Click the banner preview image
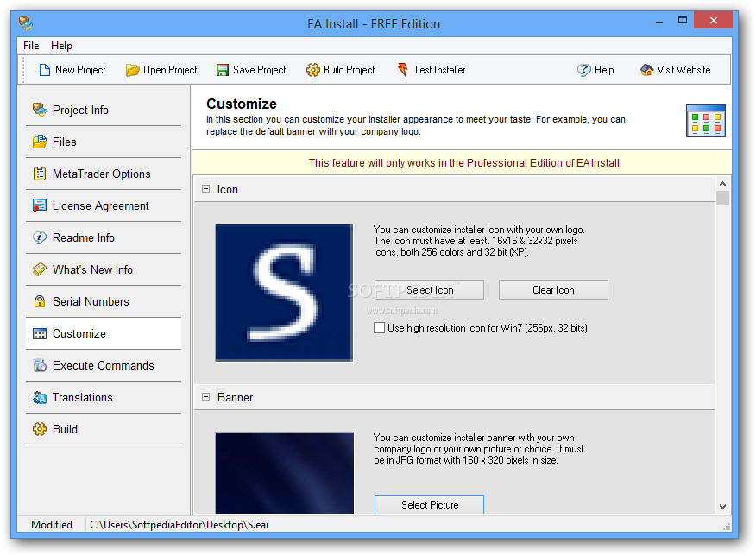This screenshot has width=756, height=556. [284, 473]
